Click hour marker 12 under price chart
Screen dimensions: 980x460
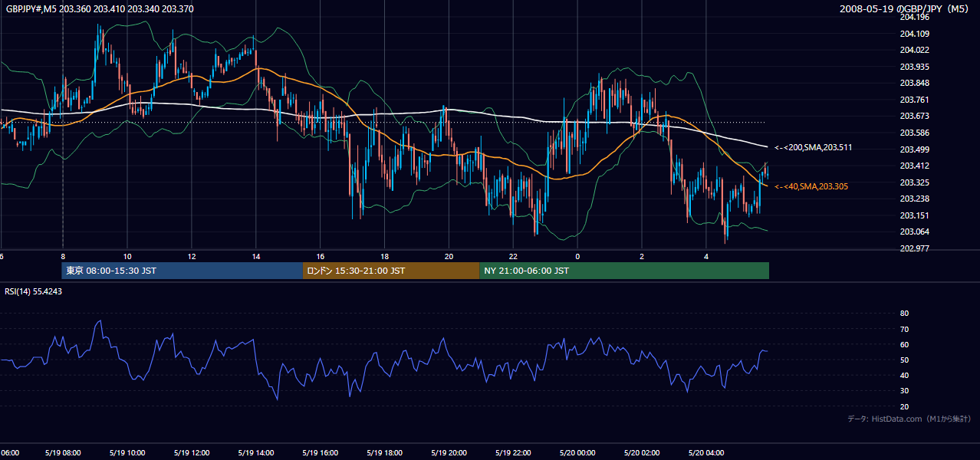coord(192,257)
